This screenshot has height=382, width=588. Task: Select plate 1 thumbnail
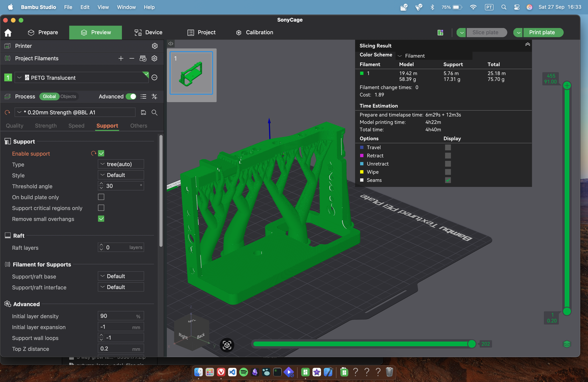click(191, 73)
